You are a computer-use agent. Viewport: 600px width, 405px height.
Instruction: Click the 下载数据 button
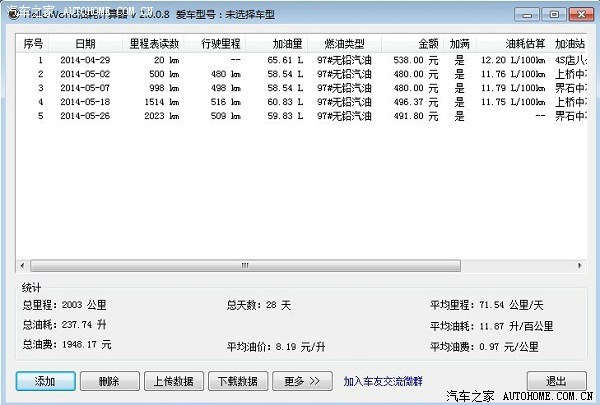(237, 381)
